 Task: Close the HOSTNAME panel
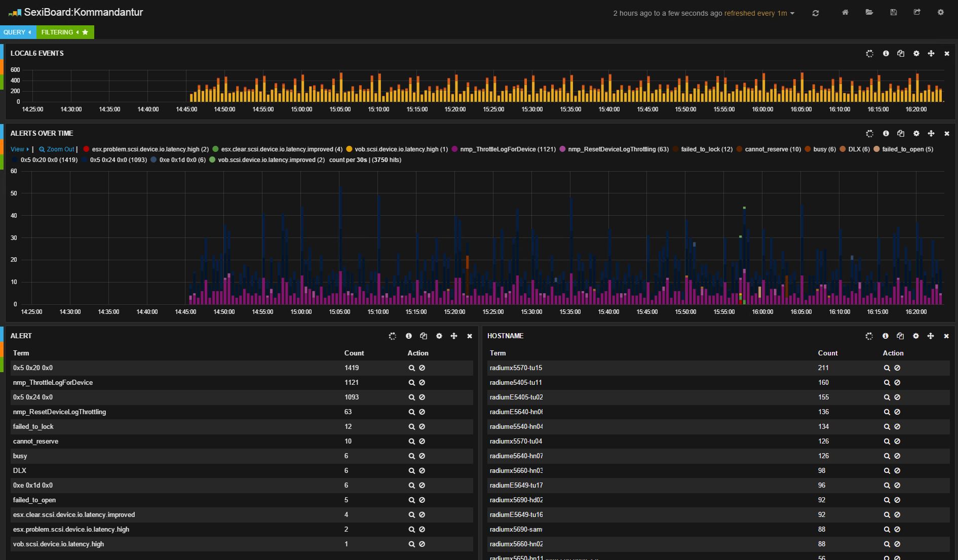946,336
